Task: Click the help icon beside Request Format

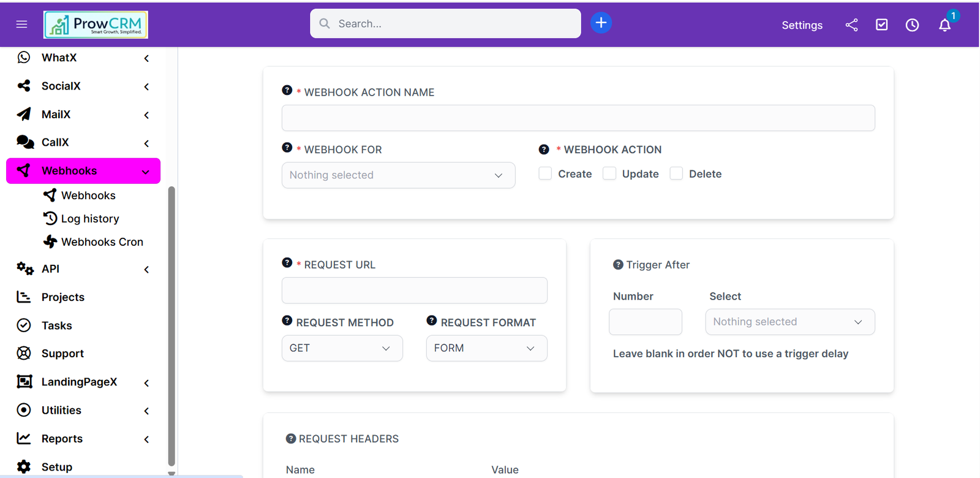Action: [432, 321]
